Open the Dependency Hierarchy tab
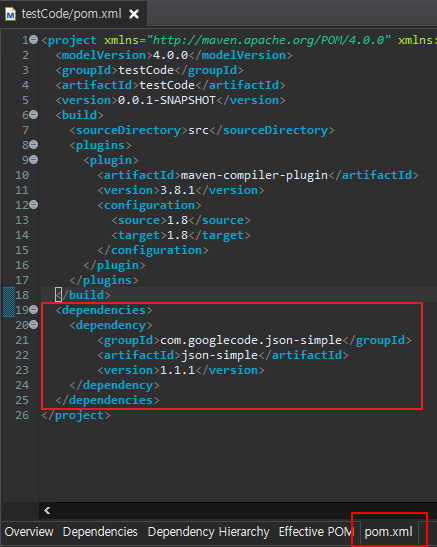This screenshot has height=547, width=437. 209,532
